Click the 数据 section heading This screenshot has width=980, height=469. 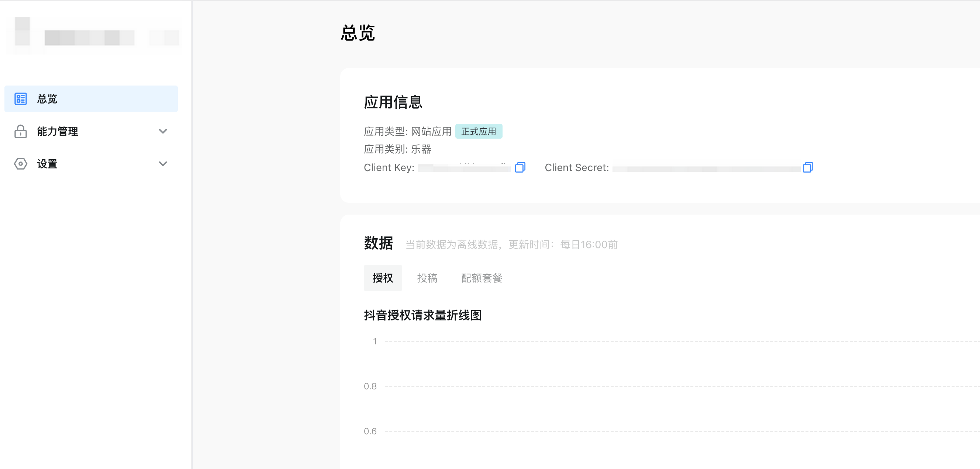(x=379, y=244)
